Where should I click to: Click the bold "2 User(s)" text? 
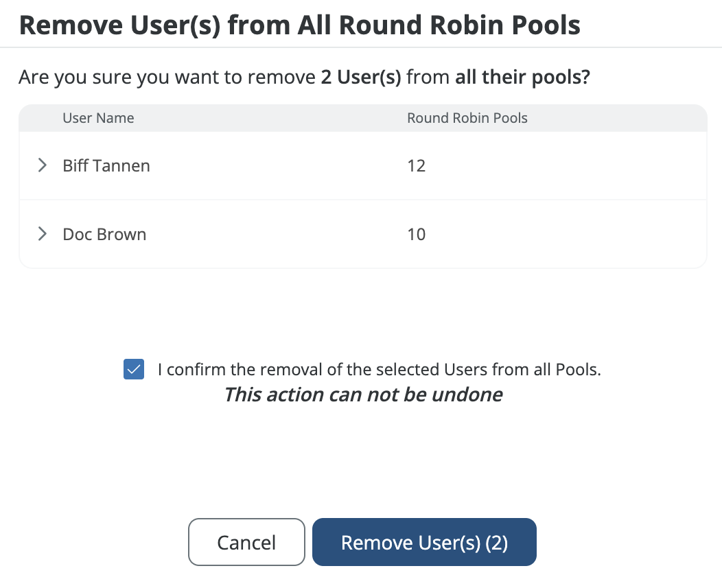click(361, 77)
